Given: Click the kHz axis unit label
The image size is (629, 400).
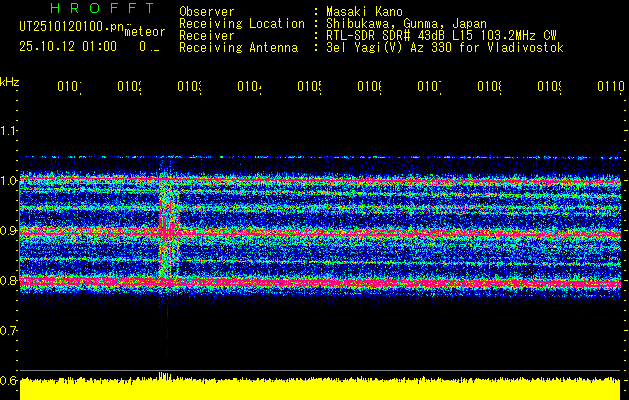Looking at the screenshot, I should pyautogui.click(x=10, y=81).
